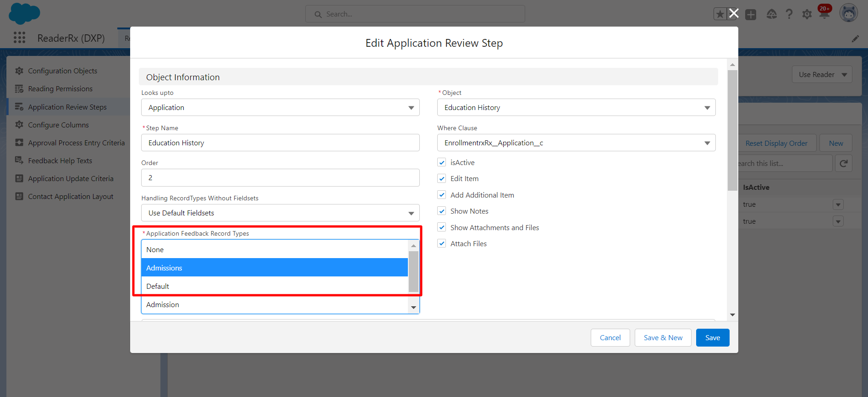868x397 pixels.
Task: Open the notifications bell icon
Action: [824, 14]
